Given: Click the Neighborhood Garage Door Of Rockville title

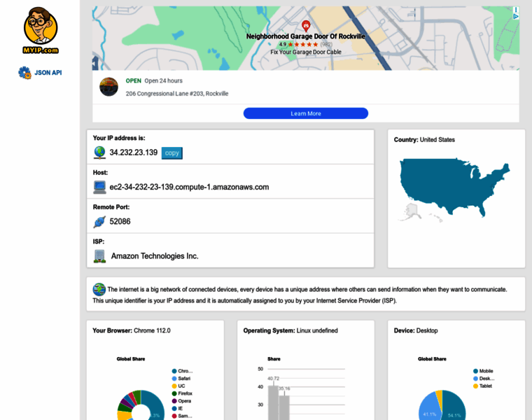Looking at the screenshot, I should pos(306,36).
